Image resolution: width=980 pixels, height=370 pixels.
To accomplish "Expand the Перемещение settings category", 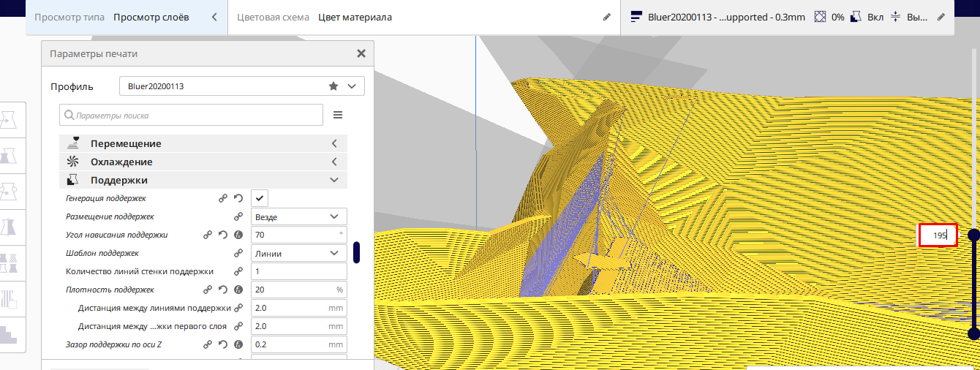I will 203,143.
